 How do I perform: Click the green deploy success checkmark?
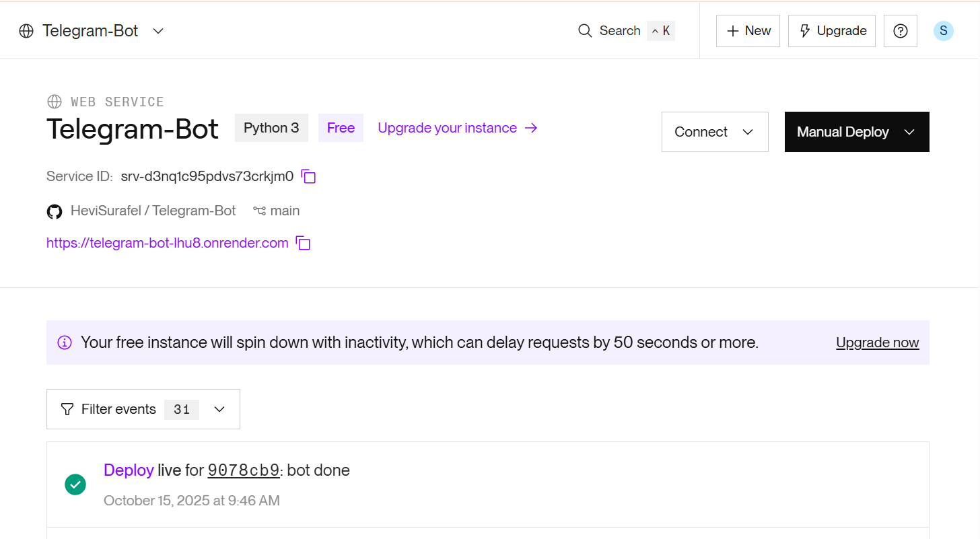pos(75,484)
